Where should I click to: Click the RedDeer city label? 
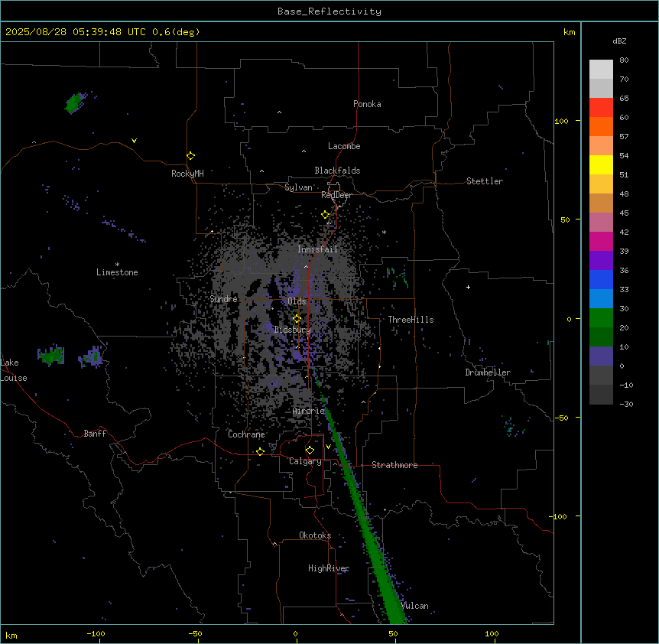pyautogui.click(x=336, y=195)
